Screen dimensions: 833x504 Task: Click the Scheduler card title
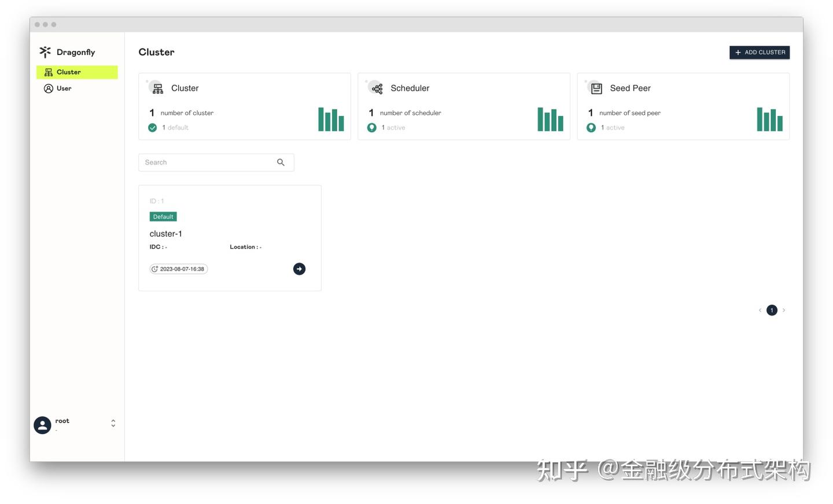tap(410, 88)
